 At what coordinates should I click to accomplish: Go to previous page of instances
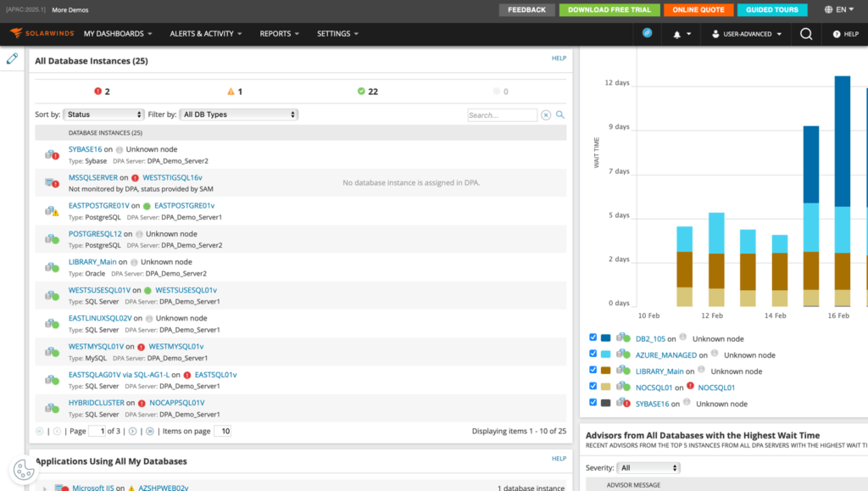coord(57,432)
